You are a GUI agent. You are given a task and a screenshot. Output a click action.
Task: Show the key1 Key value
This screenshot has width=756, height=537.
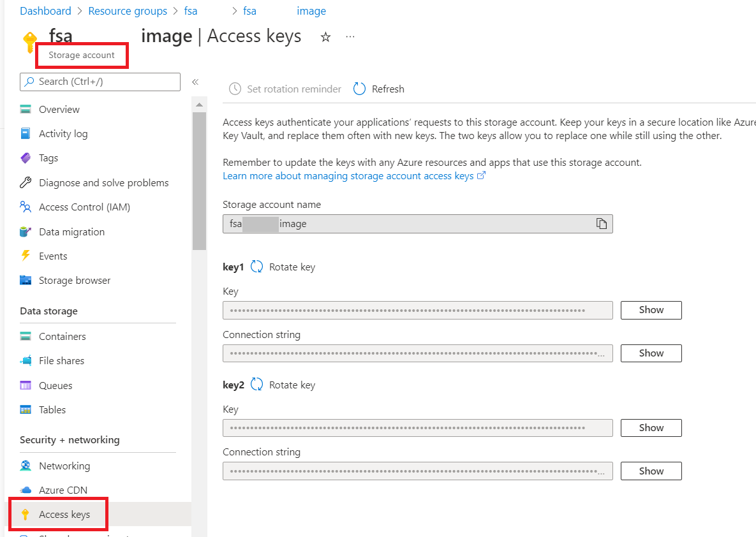(x=651, y=311)
